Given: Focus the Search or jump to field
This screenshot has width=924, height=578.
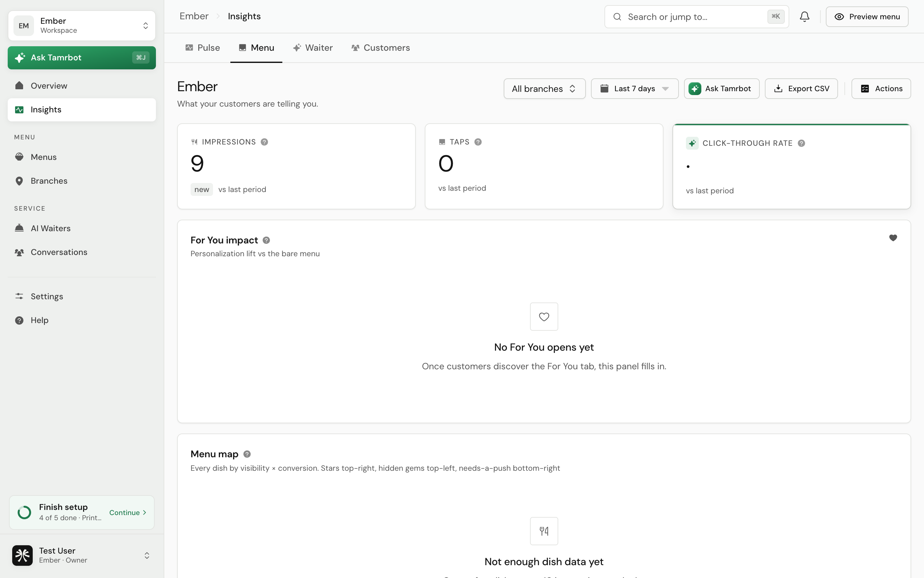Looking at the screenshot, I should click(697, 16).
